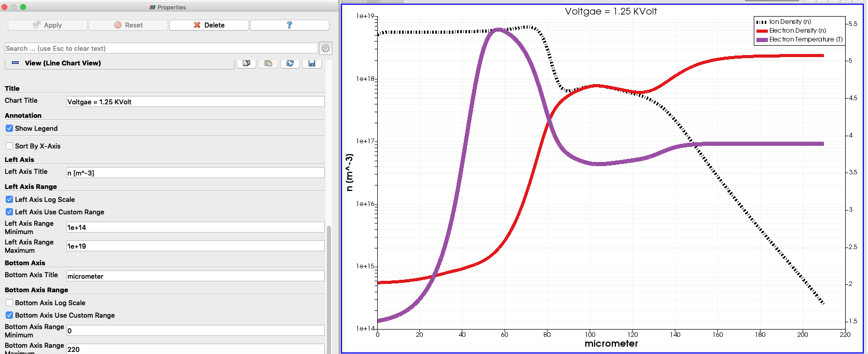Screen dimensions: 868x354
Task: Toggle advanced properties gear icon
Action: pyautogui.click(x=326, y=48)
